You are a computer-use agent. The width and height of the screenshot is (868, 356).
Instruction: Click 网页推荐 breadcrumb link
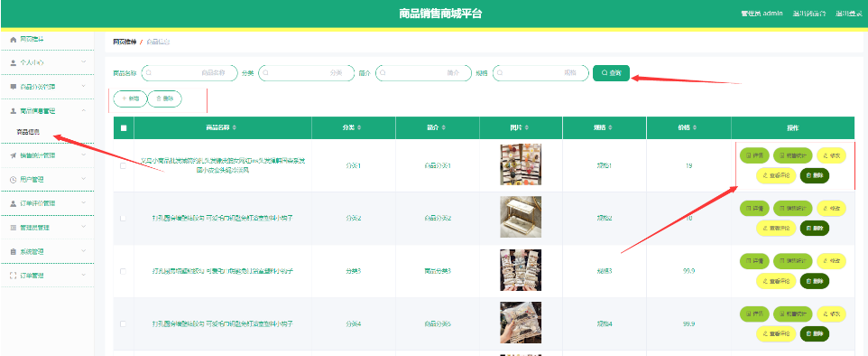tap(125, 42)
